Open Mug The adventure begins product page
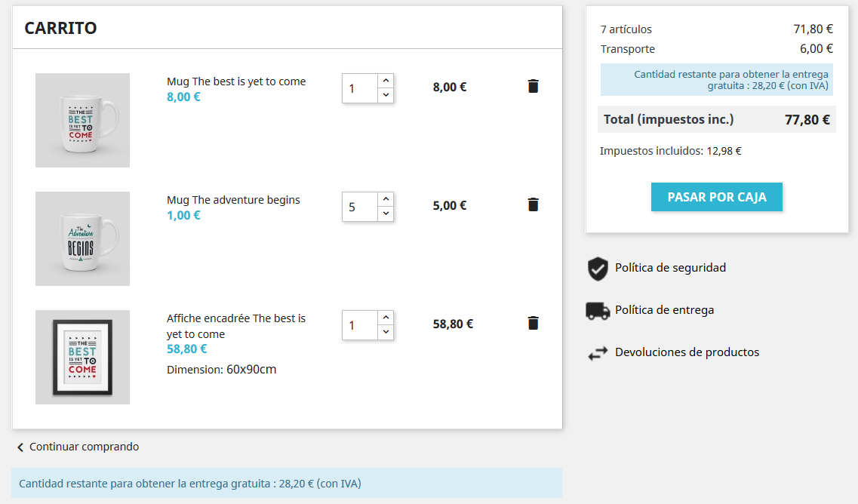The image size is (858, 504). [x=233, y=200]
